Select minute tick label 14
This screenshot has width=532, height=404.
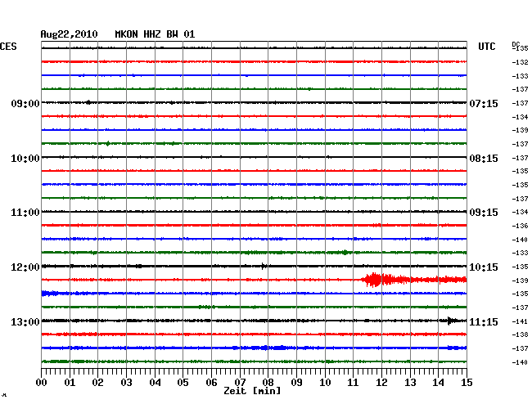[439, 383]
